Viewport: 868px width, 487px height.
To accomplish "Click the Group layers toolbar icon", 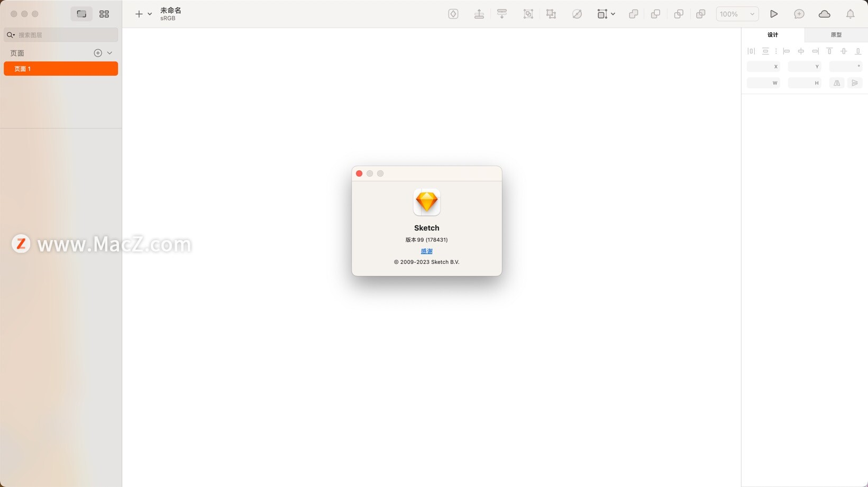I will [528, 14].
